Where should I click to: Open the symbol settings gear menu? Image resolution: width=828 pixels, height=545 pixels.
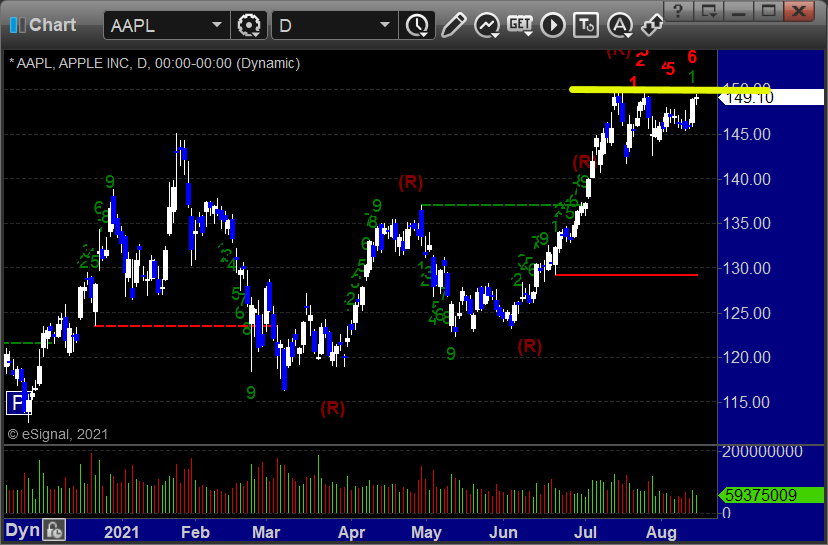[249, 25]
